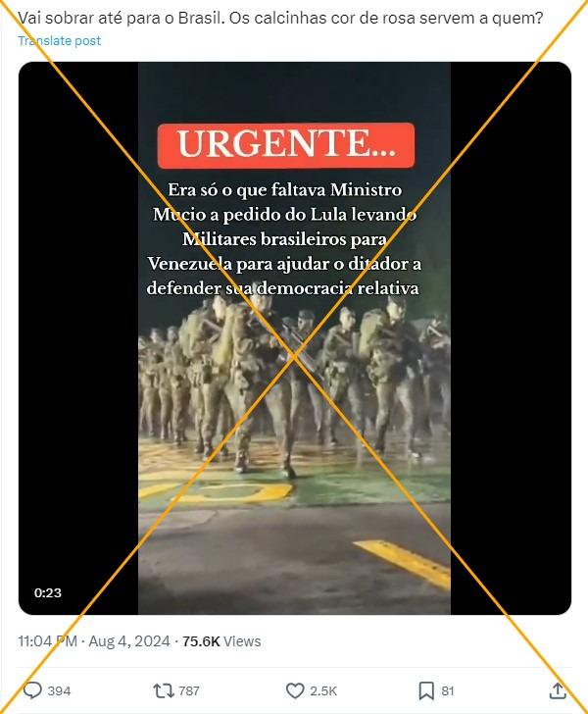Open the share upload arrow icon
This screenshot has height=714, width=588.
558,690
